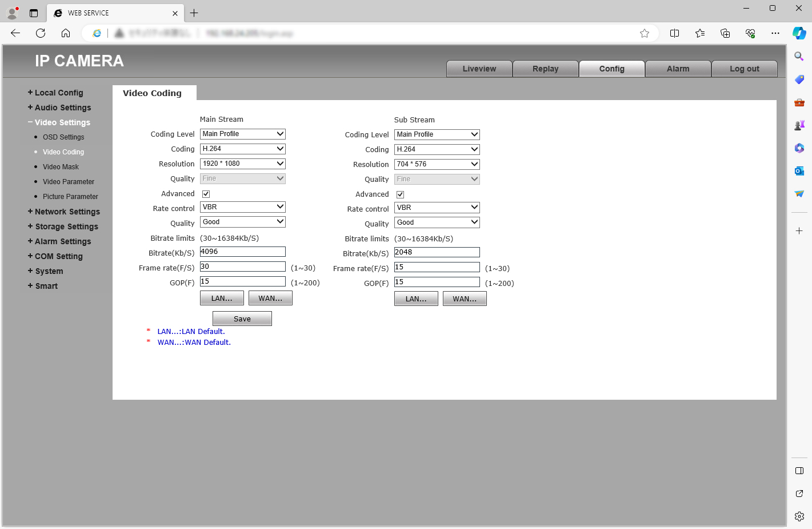Open sidebar search magnifier icon

(x=799, y=56)
